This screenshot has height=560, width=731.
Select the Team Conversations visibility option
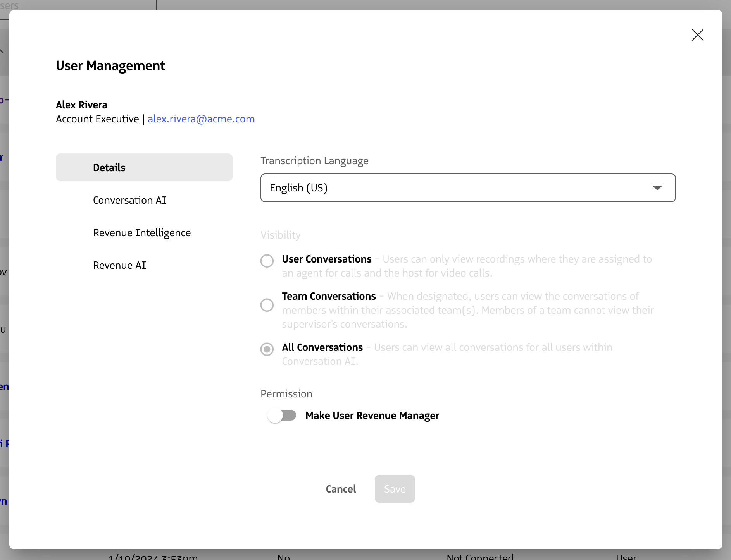[x=267, y=305]
